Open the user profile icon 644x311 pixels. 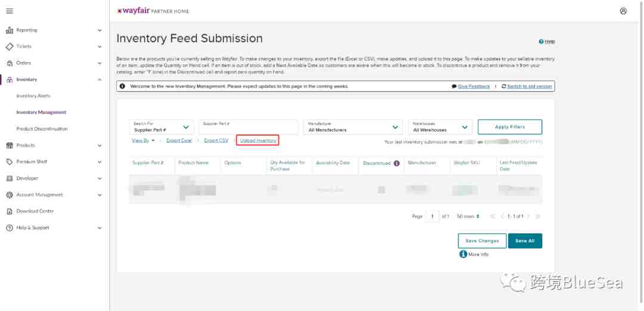[623, 11]
